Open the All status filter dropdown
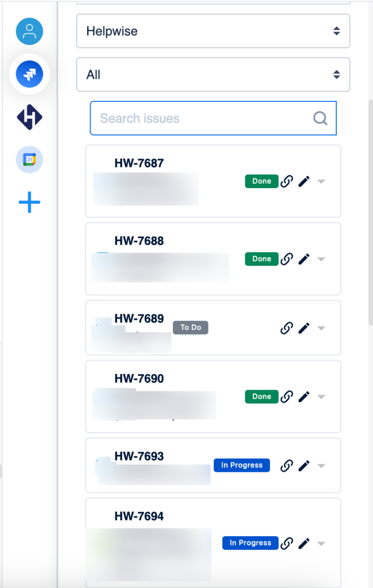The width and height of the screenshot is (373, 588). click(213, 74)
